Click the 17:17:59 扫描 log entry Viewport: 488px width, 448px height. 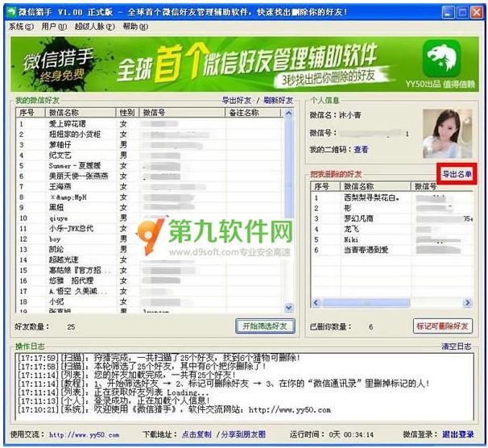159,358
